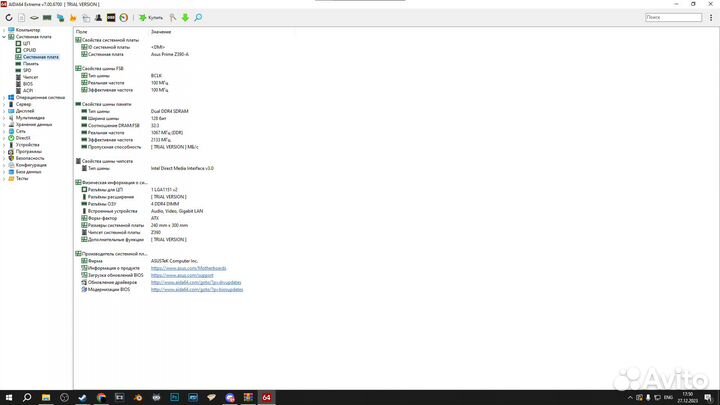Select Тесты in the tree
This screenshot has height=405, width=720.
(22, 178)
